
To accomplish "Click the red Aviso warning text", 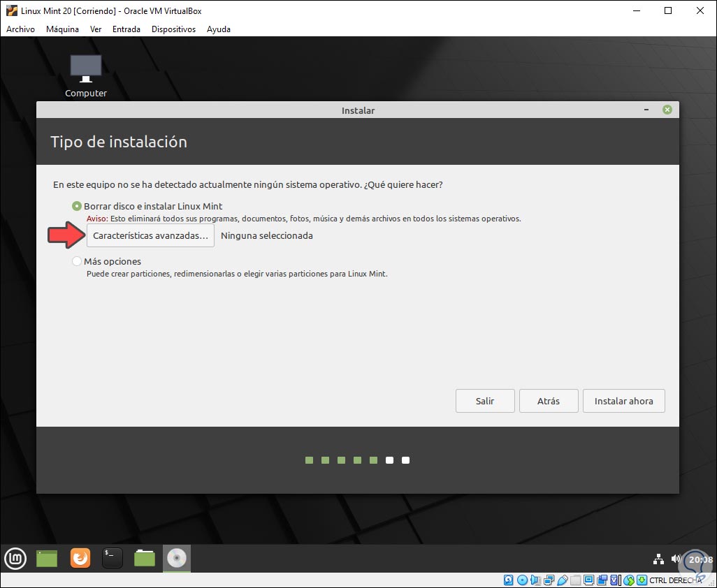I will pos(97,219).
